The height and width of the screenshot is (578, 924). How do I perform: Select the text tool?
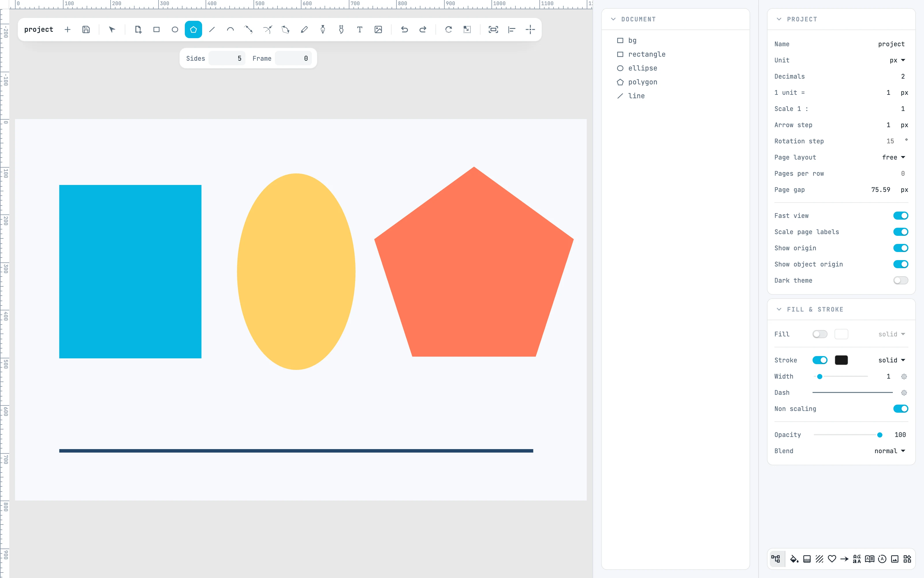(x=360, y=29)
